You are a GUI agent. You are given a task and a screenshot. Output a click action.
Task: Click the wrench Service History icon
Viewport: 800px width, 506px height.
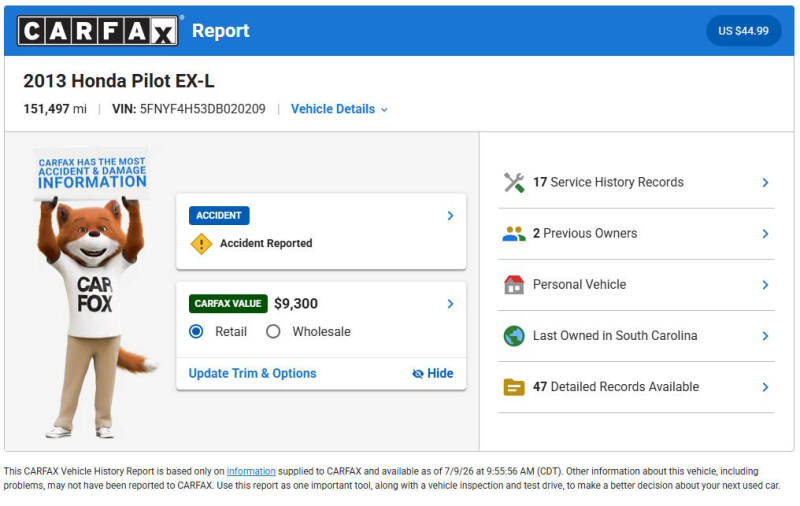[514, 183]
